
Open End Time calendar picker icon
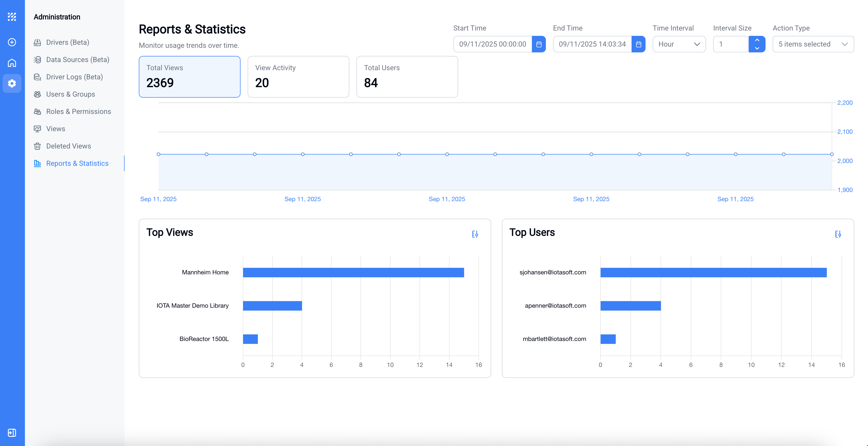(x=638, y=44)
